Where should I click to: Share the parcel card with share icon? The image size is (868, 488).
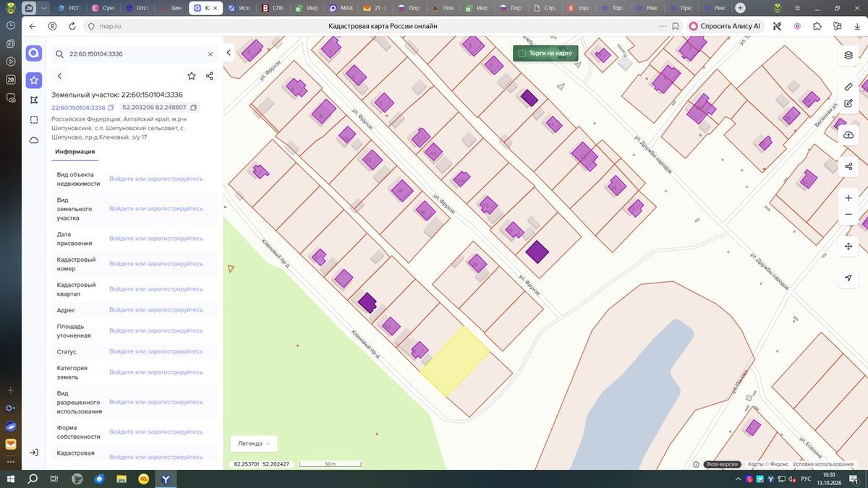(x=209, y=76)
